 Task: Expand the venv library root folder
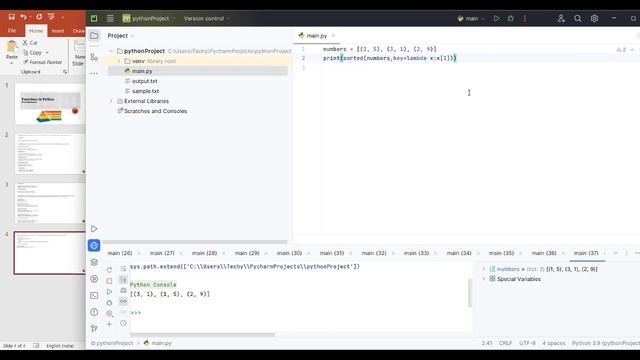pyautogui.click(x=119, y=61)
